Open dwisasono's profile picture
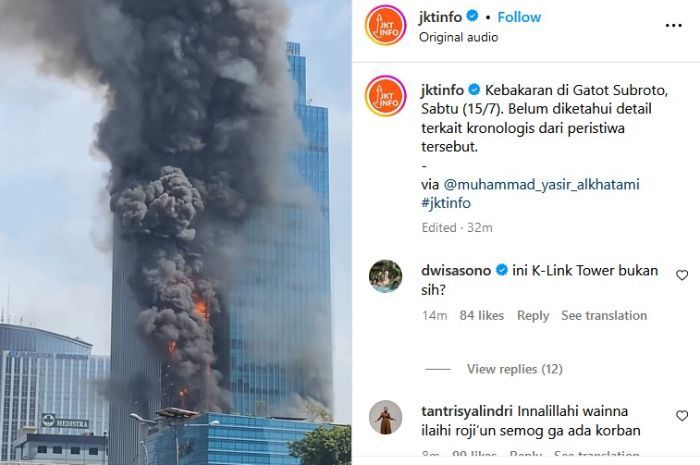This screenshot has width=700, height=465. point(386,276)
